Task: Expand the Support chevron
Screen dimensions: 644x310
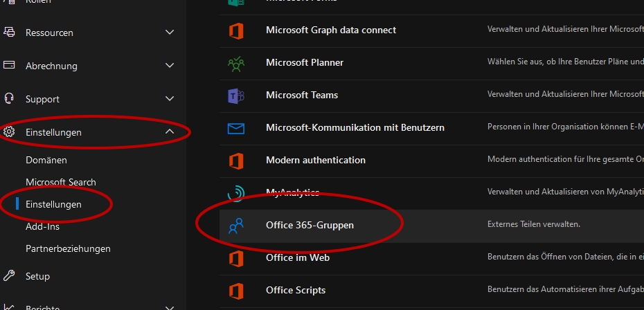Action: 170,98
